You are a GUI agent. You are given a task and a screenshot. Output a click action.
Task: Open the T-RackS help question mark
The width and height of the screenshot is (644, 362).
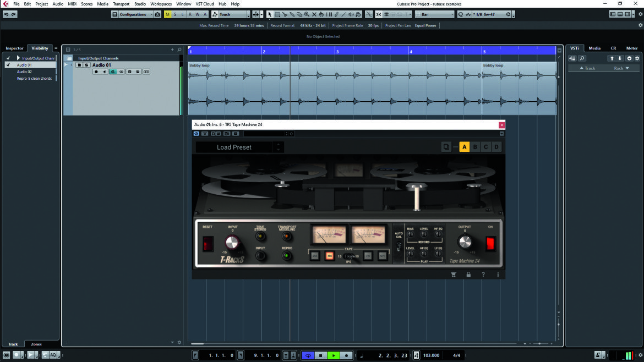(x=483, y=275)
